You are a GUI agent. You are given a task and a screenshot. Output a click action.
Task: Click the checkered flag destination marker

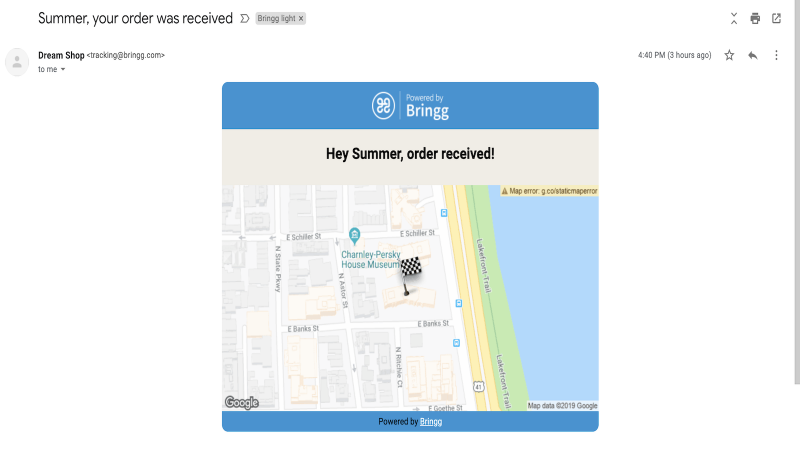pos(410,276)
